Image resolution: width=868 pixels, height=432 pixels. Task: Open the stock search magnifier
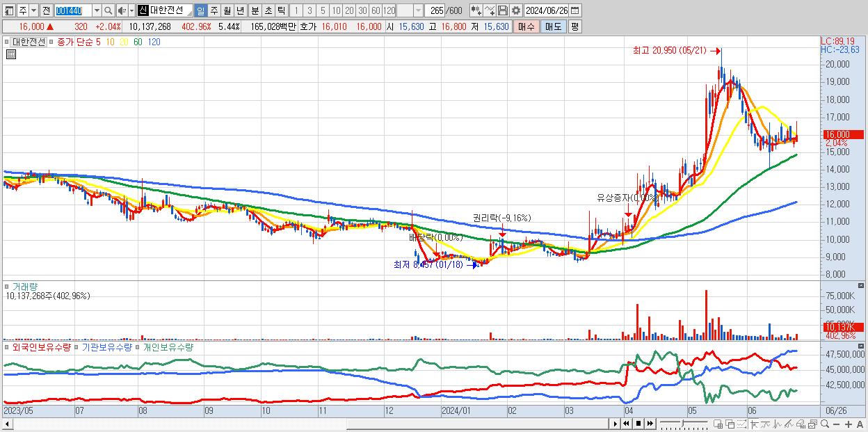tap(108, 10)
